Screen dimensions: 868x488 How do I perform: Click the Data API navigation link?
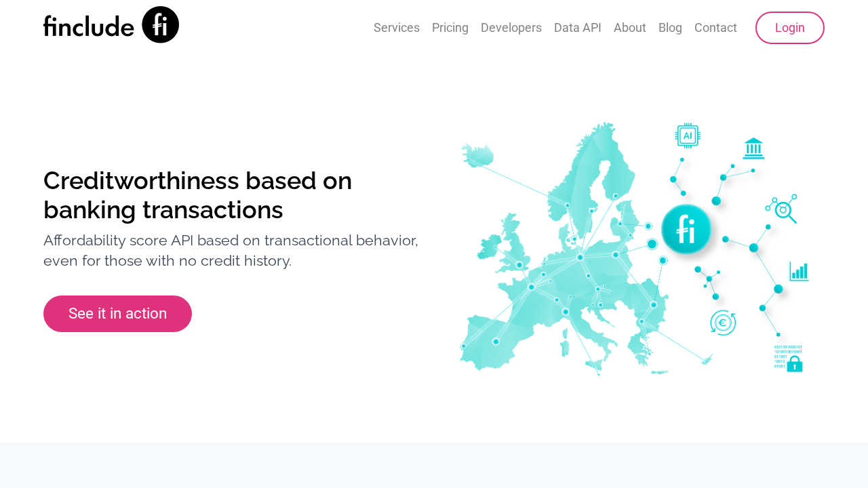pos(578,26)
